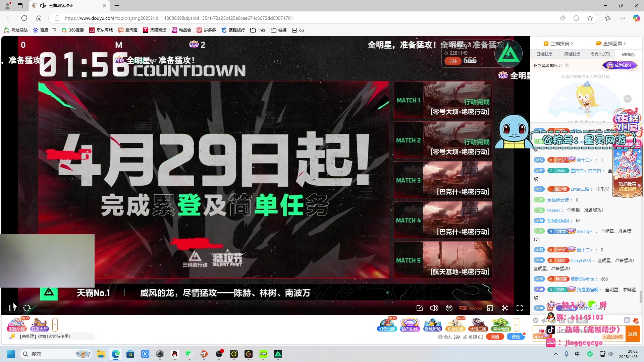644x362 pixels.
Task: Open the 雪域历险 activity
Action: tap(432, 324)
